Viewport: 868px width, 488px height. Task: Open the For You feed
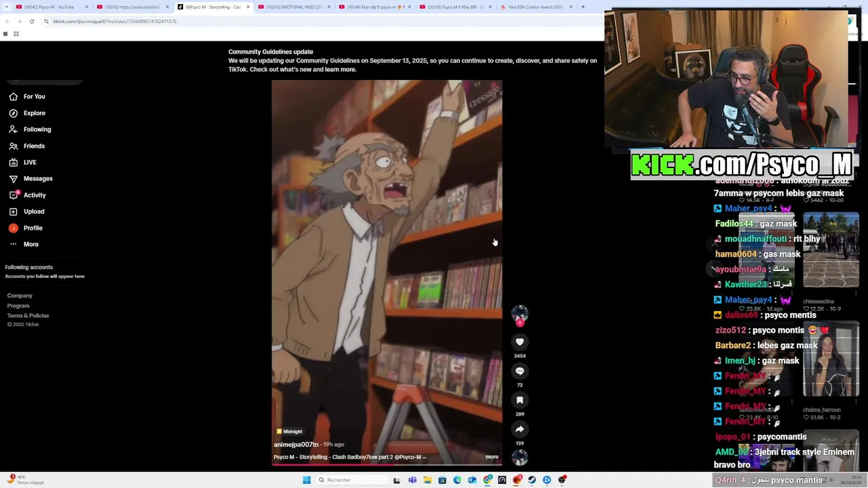27,96
